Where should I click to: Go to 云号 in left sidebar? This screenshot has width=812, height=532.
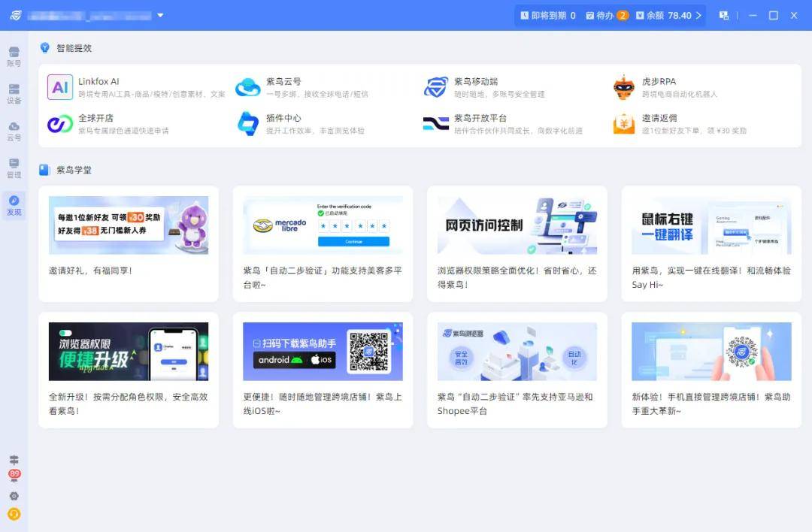pyautogui.click(x=14, y=131)
